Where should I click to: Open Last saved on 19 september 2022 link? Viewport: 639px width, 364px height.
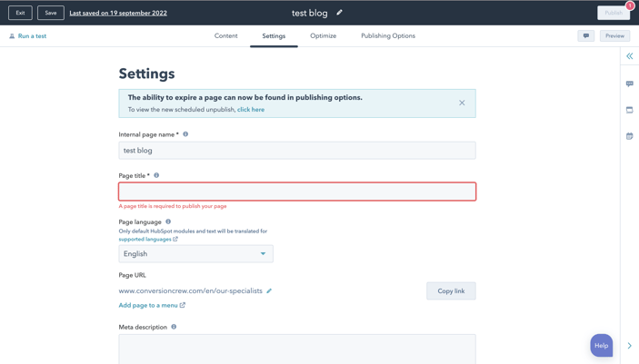pos(118,13)
